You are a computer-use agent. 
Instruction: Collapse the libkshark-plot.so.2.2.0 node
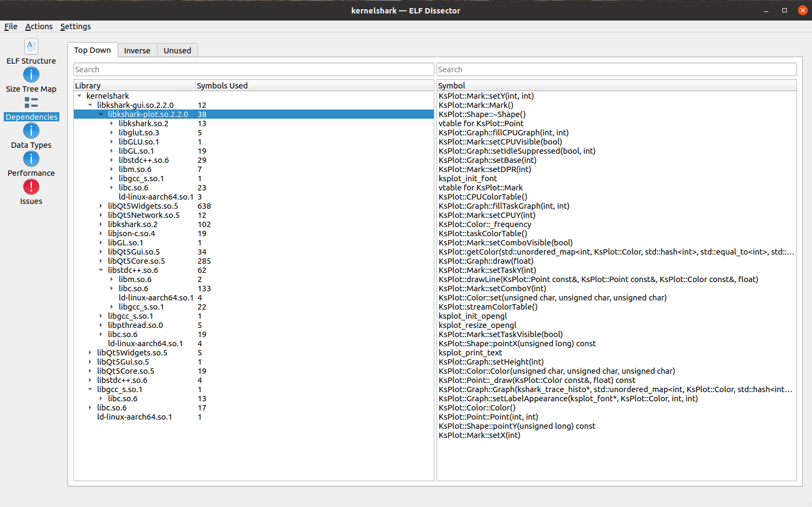101,114
